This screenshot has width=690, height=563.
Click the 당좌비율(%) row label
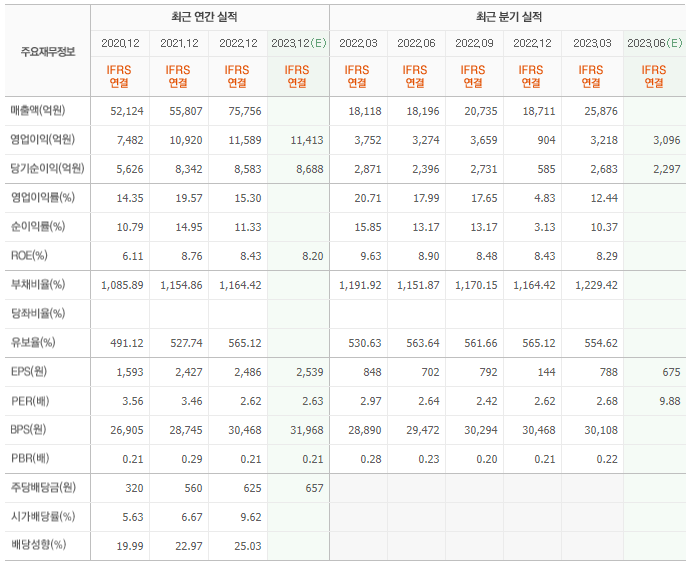click(x=38, y=314)
